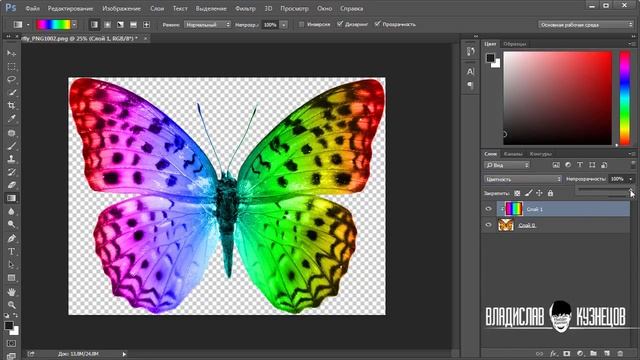Image resolution: width=640 pixels, height=360 pixels.
Task: Toggle the Прозрачность checkbox
Action: (377, 24)
